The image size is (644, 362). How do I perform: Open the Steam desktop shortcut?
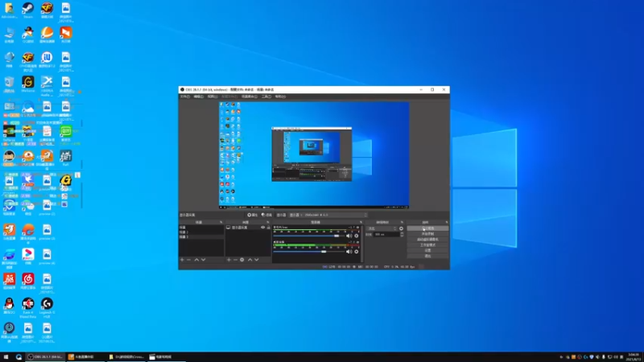tap(28, 10)
